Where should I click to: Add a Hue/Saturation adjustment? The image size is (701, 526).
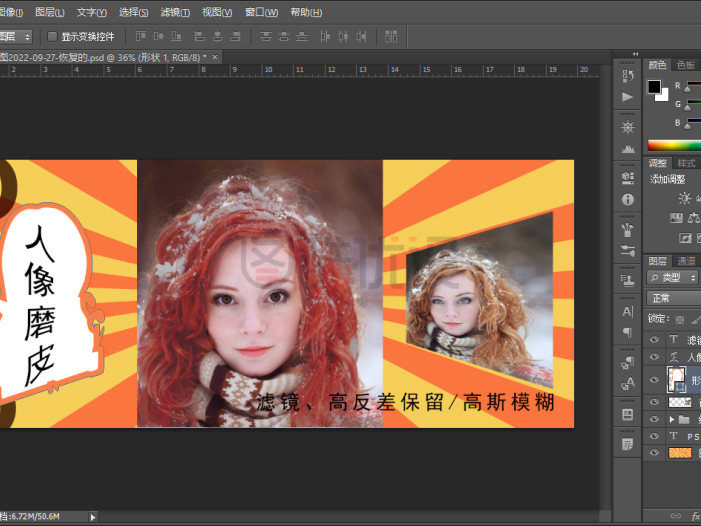coord(676,218)
